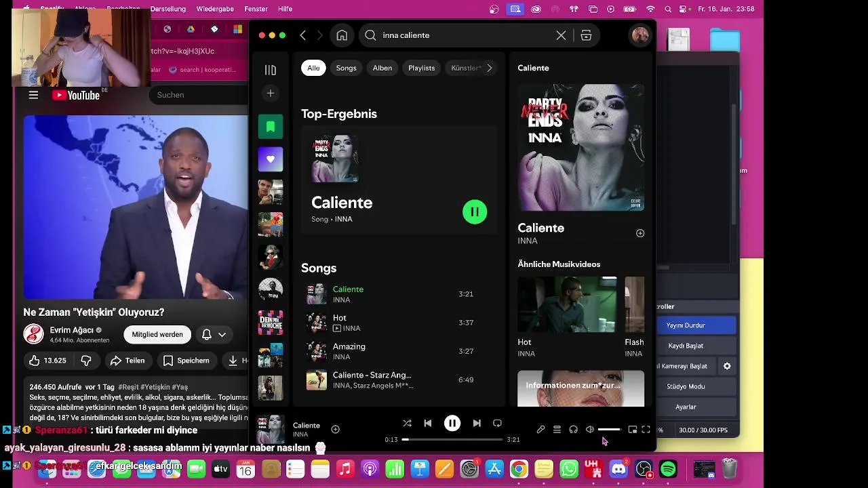Skip to the next track
The width and height of the screenshot is (868, 488).
[x=477, y=423]
